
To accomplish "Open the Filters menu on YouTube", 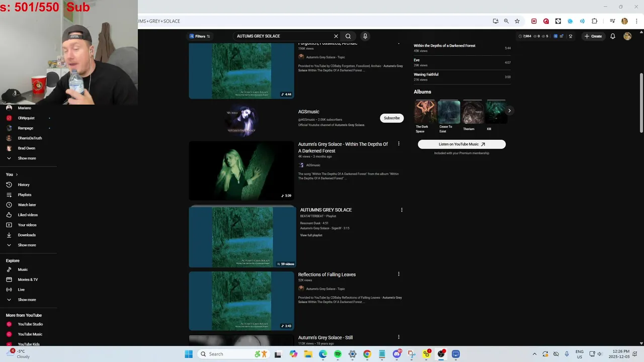I will tap(200, 36).
